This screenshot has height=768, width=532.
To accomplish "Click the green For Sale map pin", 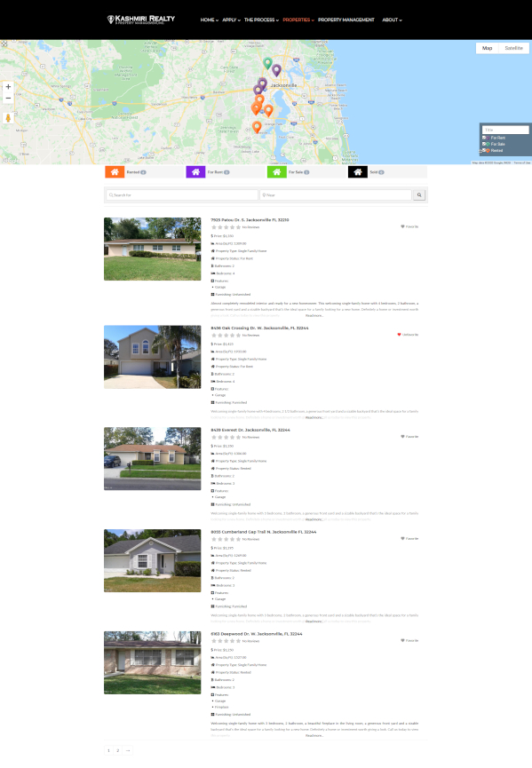I will point(267,63).
